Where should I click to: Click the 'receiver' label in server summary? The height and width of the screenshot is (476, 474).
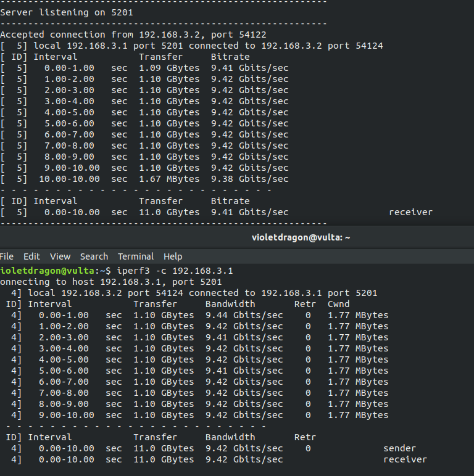[x=411, y=212]
